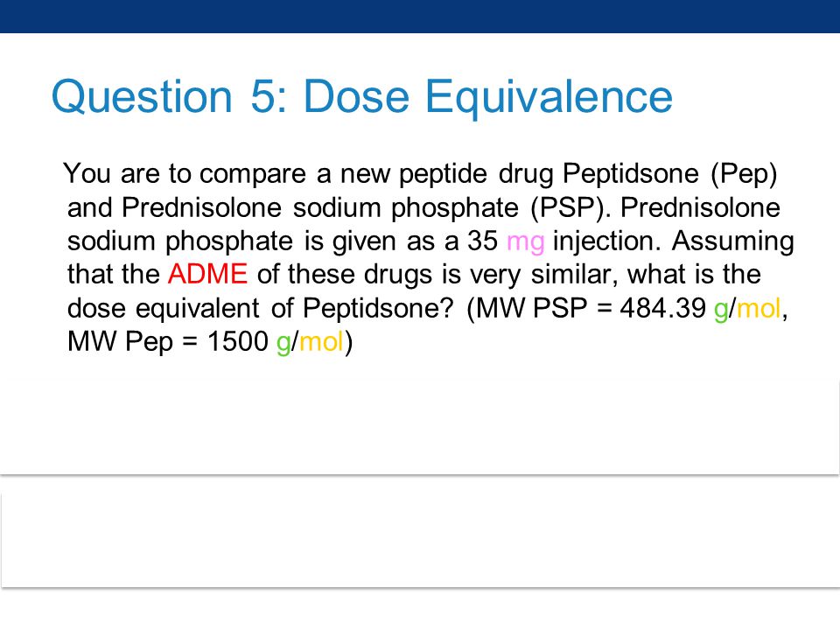Click the number 1500 in the last line

tap(238, 341)
